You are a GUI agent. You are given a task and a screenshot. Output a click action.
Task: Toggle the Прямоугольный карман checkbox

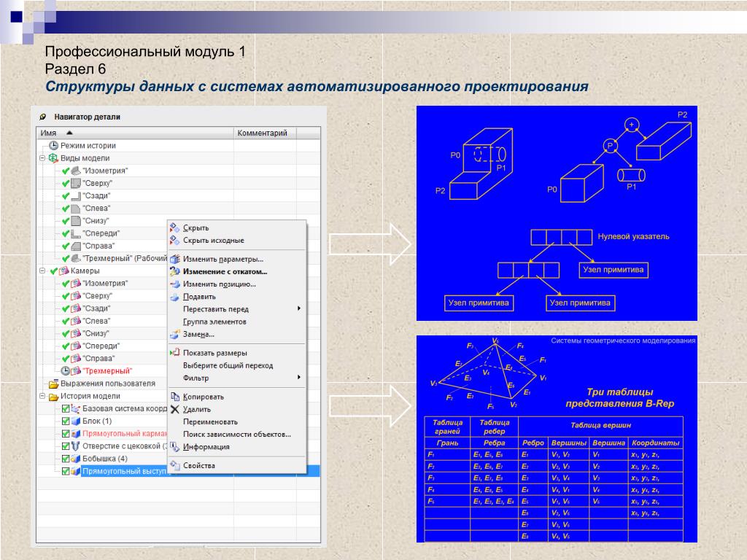[66, 434]
